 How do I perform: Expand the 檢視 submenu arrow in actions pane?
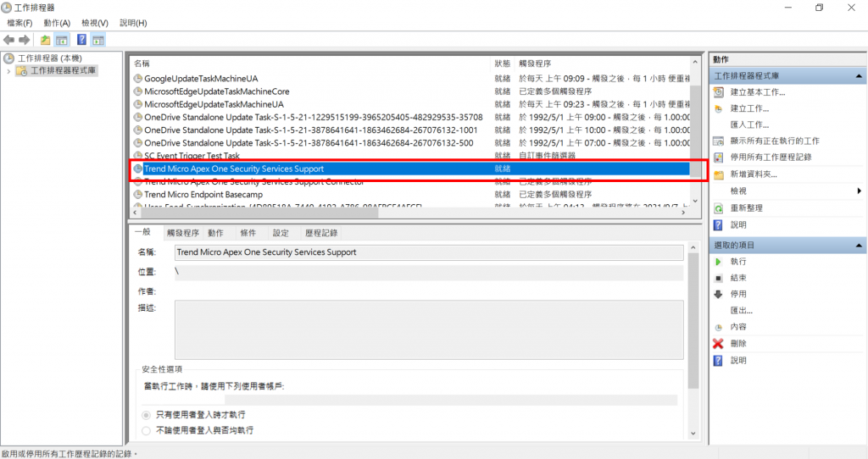coord(860,191)
